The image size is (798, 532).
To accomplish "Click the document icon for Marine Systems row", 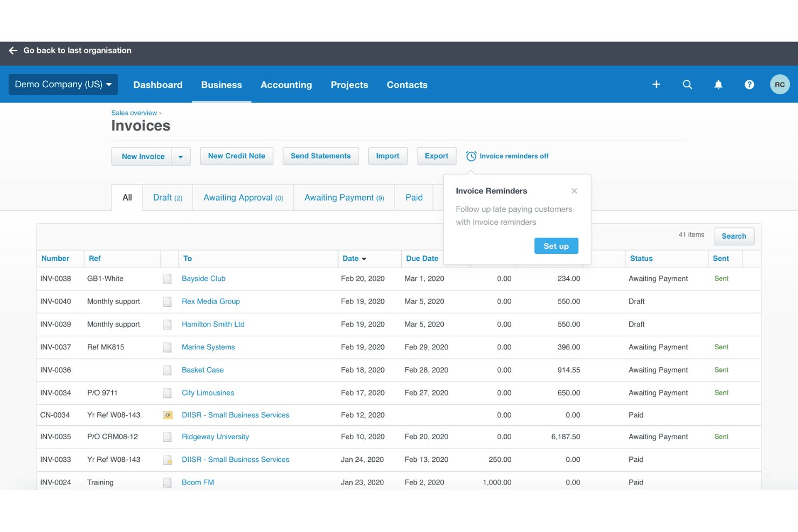I will coord(168,348).
